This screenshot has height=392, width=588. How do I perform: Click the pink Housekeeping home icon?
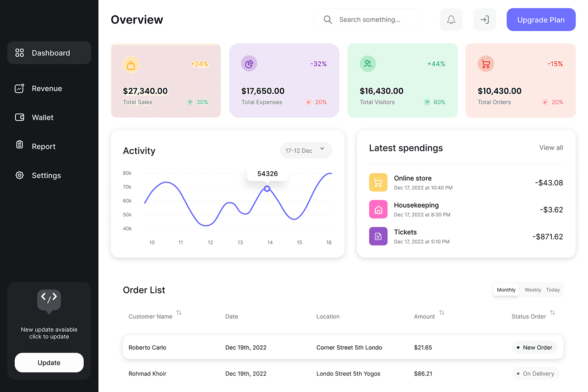pos(378,210)
